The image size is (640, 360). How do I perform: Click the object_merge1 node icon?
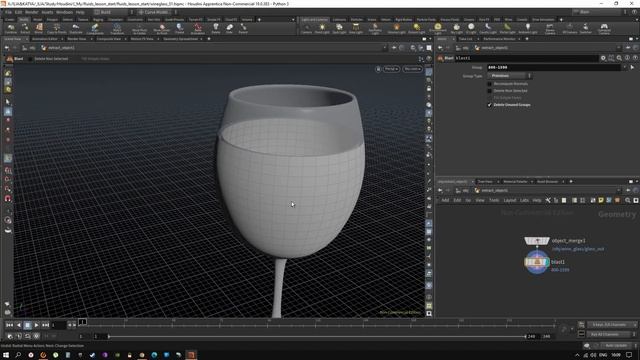coord(537,241)
